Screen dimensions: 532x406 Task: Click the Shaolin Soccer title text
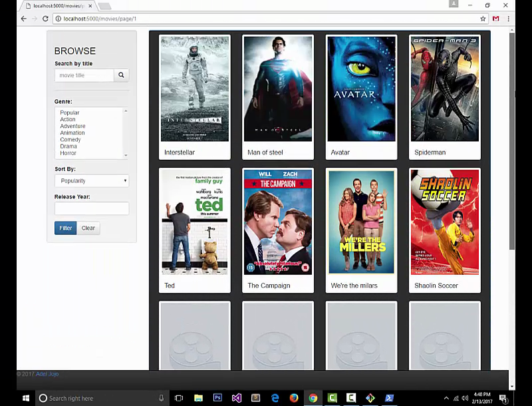pos(436,286)
